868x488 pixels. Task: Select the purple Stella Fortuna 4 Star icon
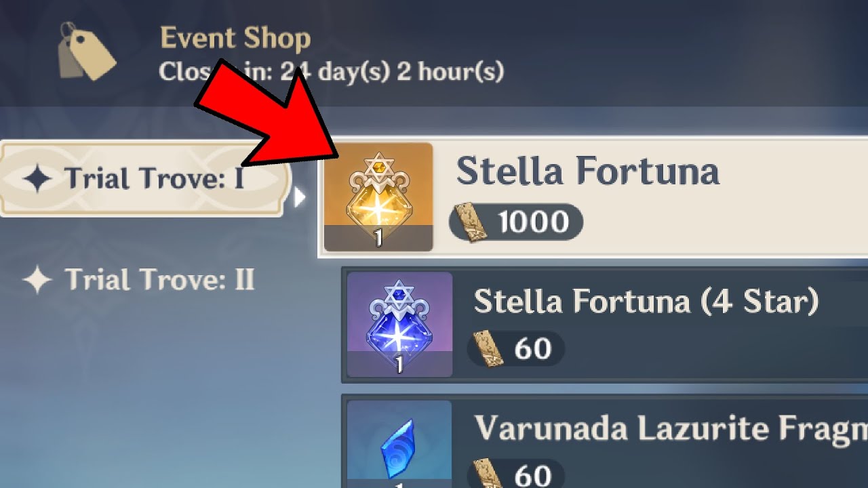coord(399,324)
